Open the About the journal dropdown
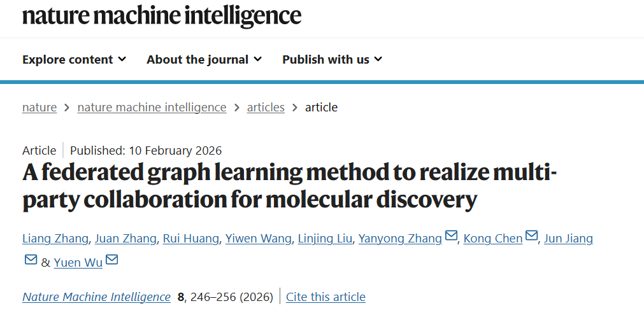This screenshot has width=644, height=315. click(x=204, y=59)
